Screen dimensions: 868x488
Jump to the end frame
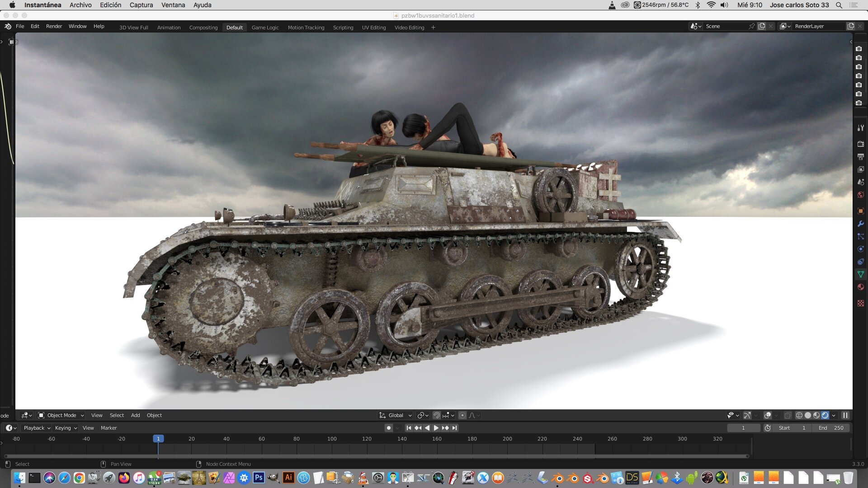(x=455, y=428)
